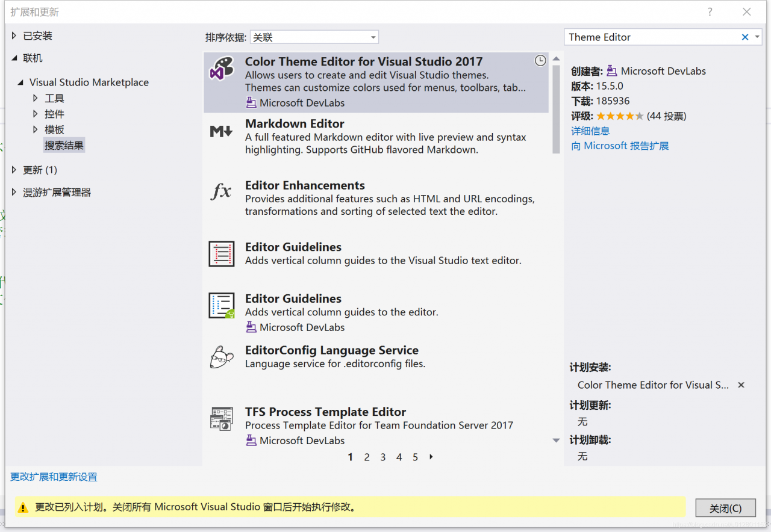The height and width of the screenshot is (532, 771).
Task: Click the 关闭(C) button
Action: pyautogui.click(x=725, y=508)
